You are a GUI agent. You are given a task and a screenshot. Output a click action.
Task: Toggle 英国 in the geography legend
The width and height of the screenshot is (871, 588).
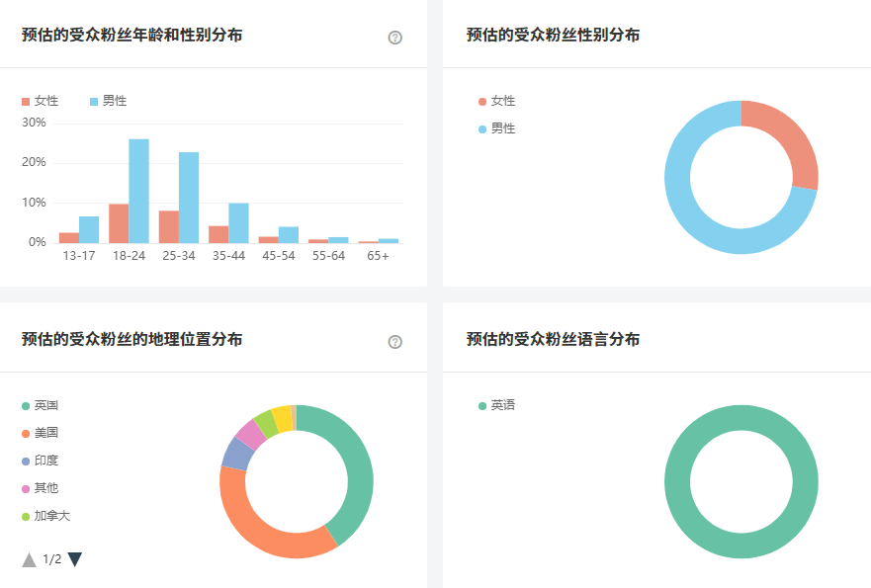41,405
